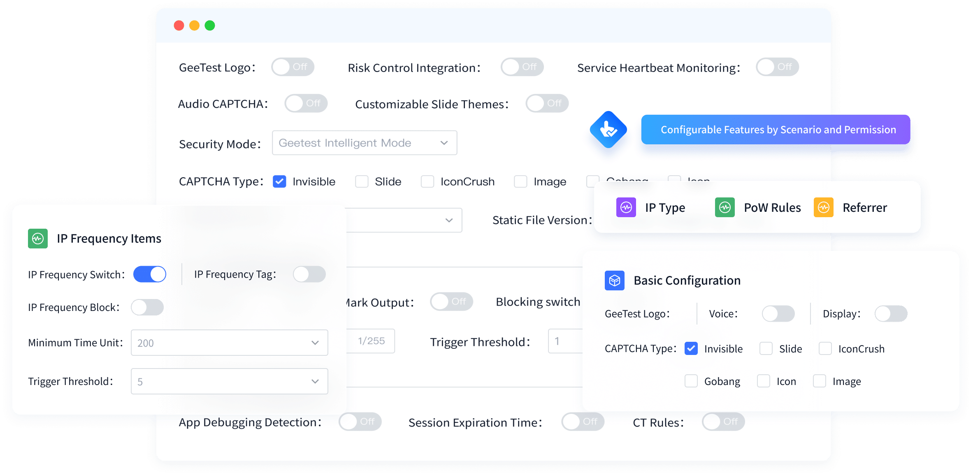This screenshot has height=473, width=980.
Task: Check the Gobang checkbox in Basic Configuration
Action: pos(691,381)
